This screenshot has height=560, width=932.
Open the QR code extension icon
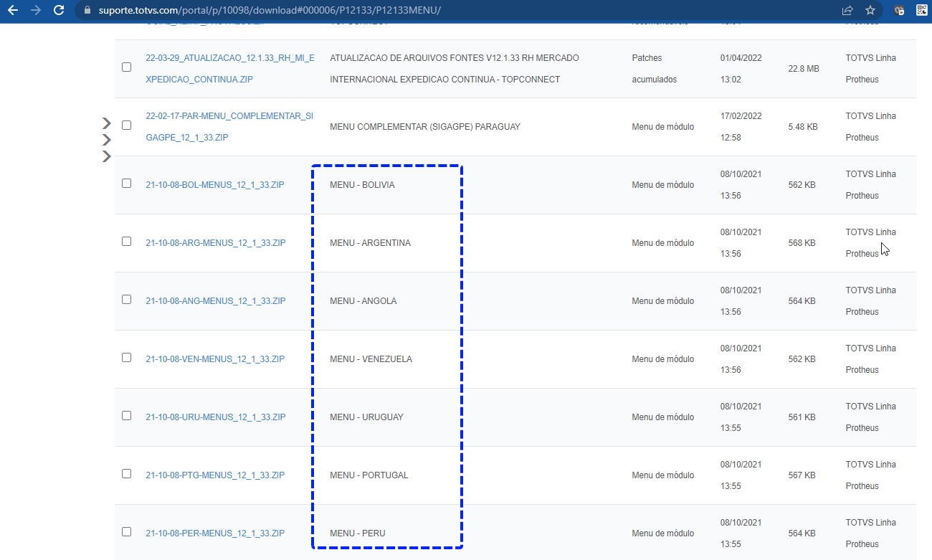(x=922, y=11)
